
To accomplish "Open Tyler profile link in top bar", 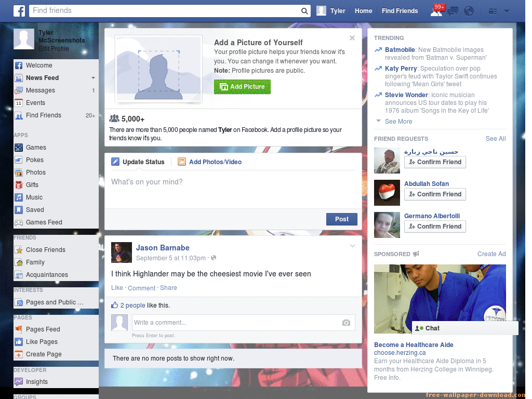I will (338, 11).
